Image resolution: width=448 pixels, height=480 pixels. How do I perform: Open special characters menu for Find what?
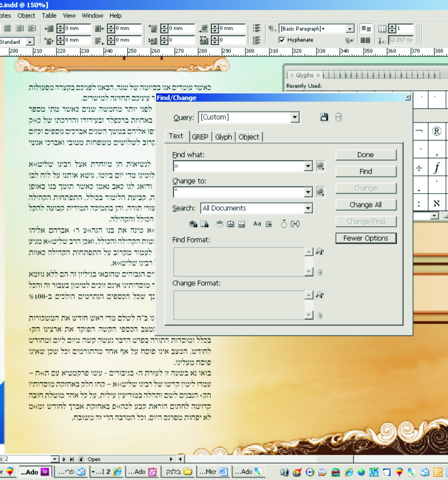(321, 166)
